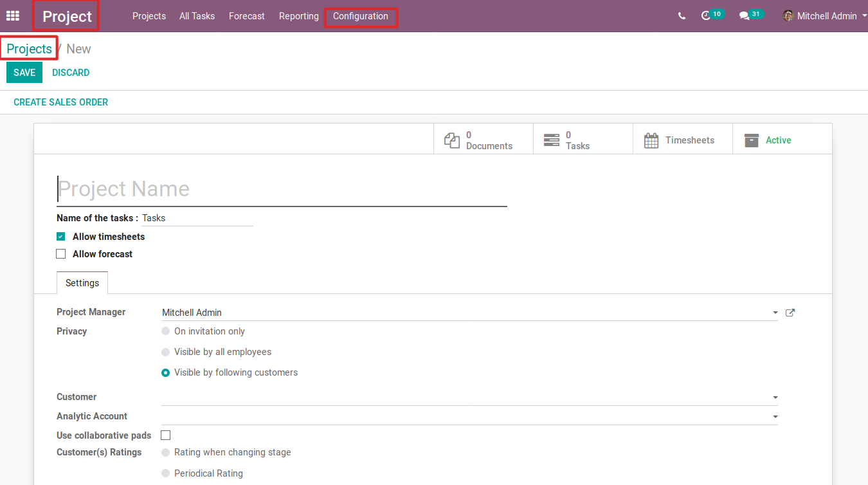Screen dimensions: 868x485
Task: Click the Customer input field
Action: [x=469, y=398]
